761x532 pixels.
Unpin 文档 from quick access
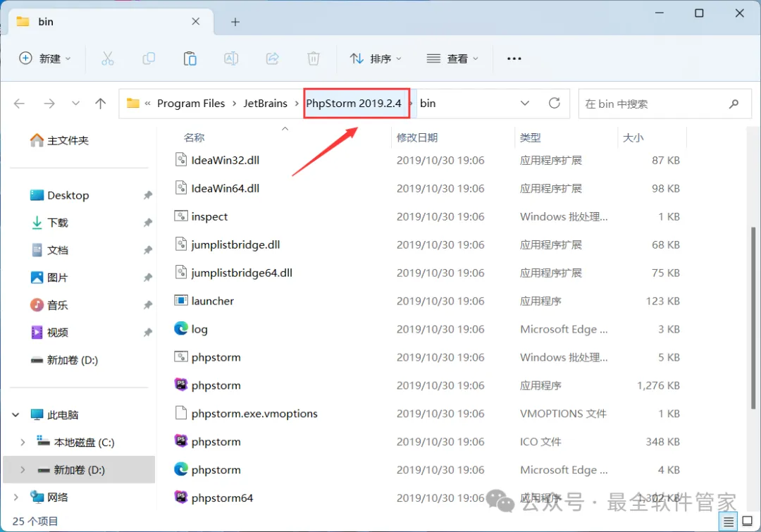pos(147,250)
